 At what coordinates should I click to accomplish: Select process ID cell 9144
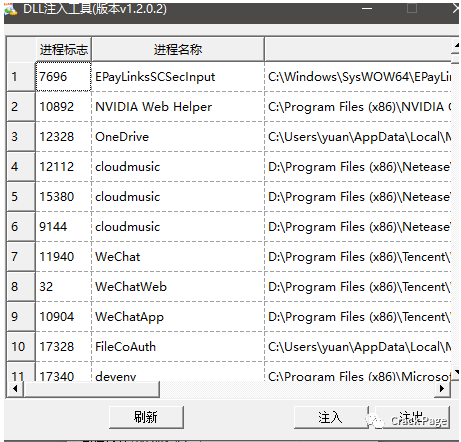tap(63, 227)
